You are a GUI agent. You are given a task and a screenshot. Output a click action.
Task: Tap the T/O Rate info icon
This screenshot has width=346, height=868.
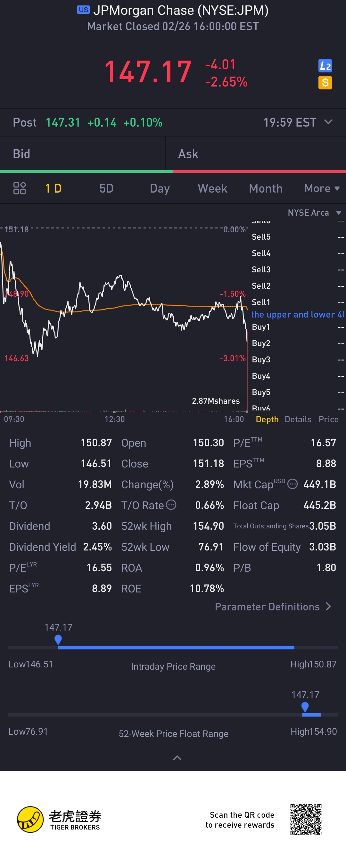pyautogui.click(x=171, y=505)
